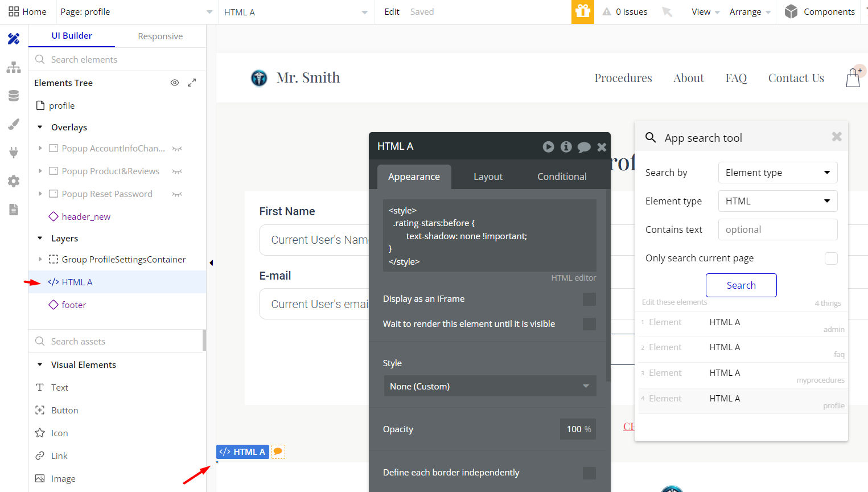Click the Search elements field

117,59
